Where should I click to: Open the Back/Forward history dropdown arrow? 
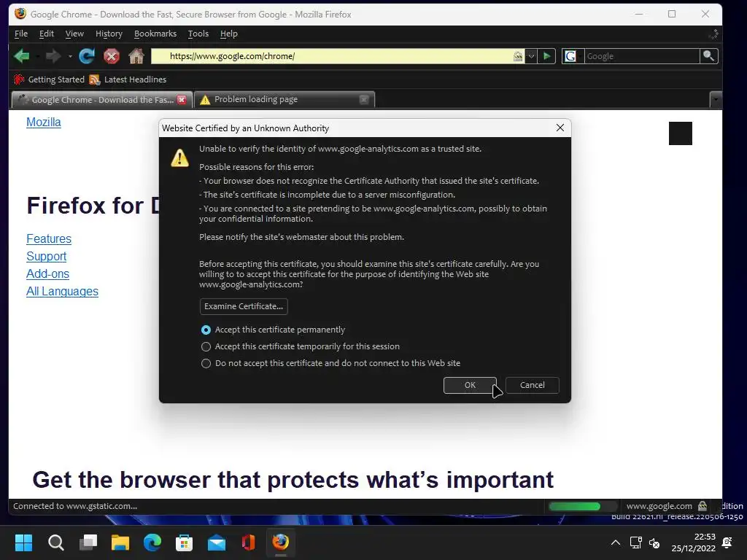tap(70, 56)
